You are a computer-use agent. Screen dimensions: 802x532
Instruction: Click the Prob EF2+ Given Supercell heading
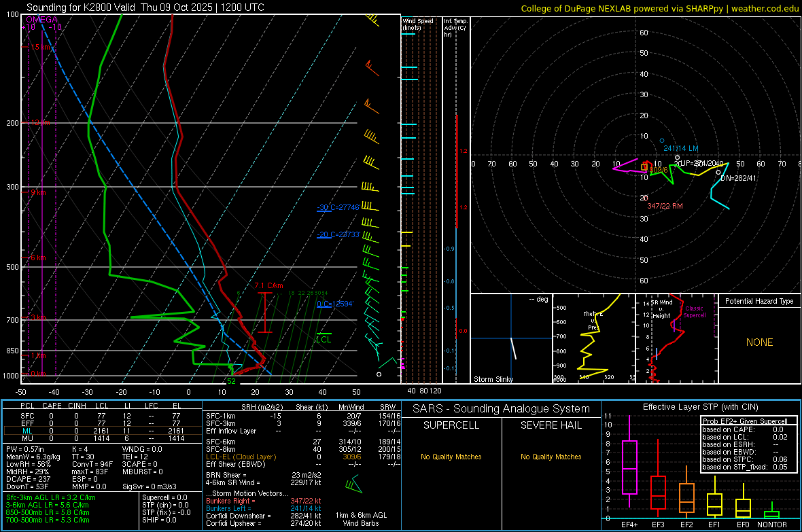[745, 421]
